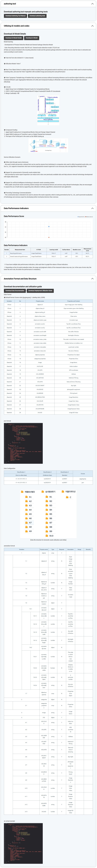The width and height of the screenshot is (97, 868).
Task: Select the Download AI Model button
Action: tap(32, 38)
